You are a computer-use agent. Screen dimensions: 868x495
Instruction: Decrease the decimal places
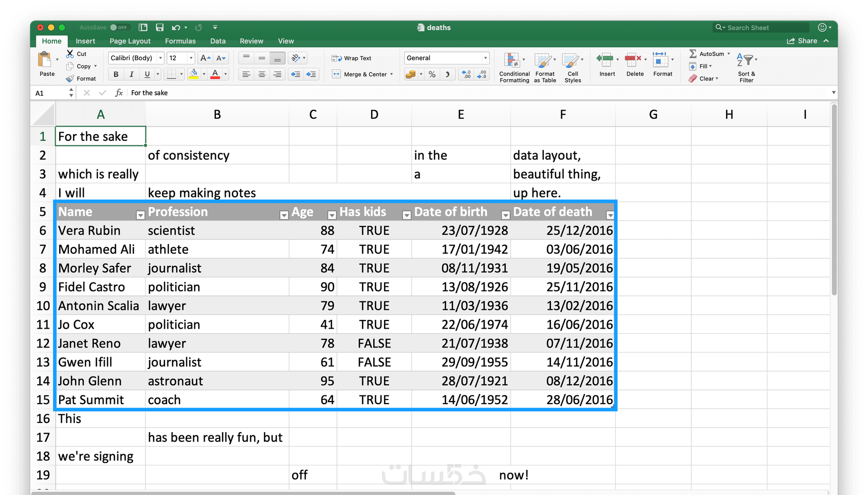[x=482, y=75]
